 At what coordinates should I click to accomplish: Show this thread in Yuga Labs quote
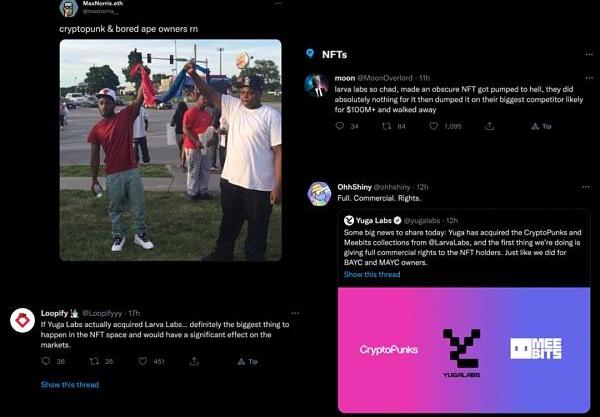pyautogui.click(x=372, y=274)
